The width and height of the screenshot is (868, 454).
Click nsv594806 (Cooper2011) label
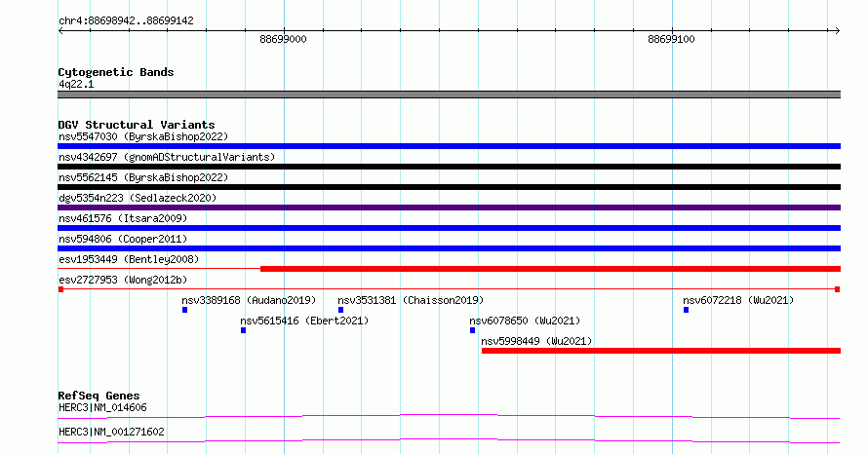(123, 239)
